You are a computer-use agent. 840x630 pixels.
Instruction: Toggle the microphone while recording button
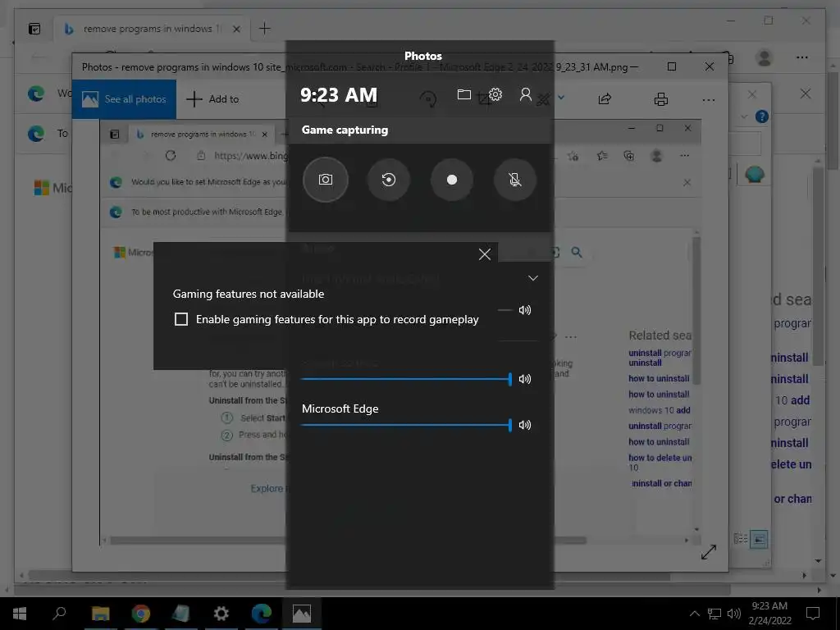pyautogui.click(x=515, y=180)
